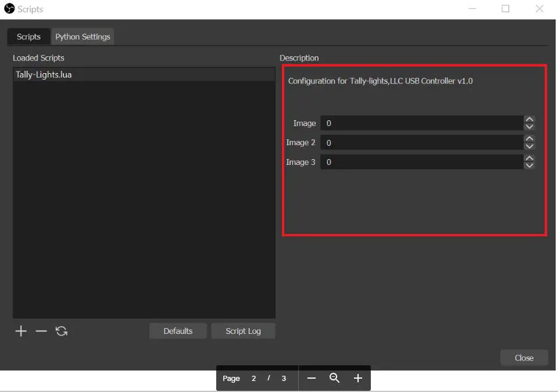Remove selected script with minus icon
The width and height of the screenshot is (558, 392).
pos(41,331)
